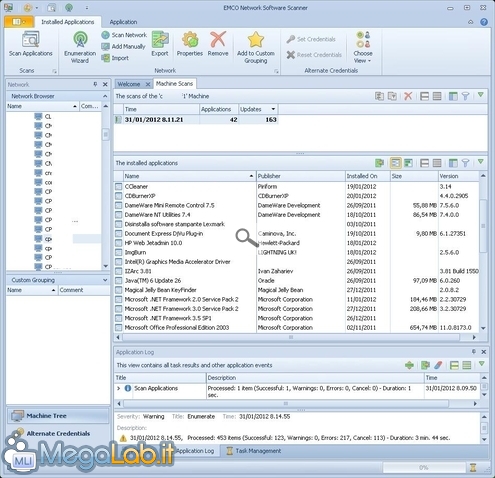Click the Machine Tree button
This screenshot has height=478, width=495.
[x=58, y=416]
